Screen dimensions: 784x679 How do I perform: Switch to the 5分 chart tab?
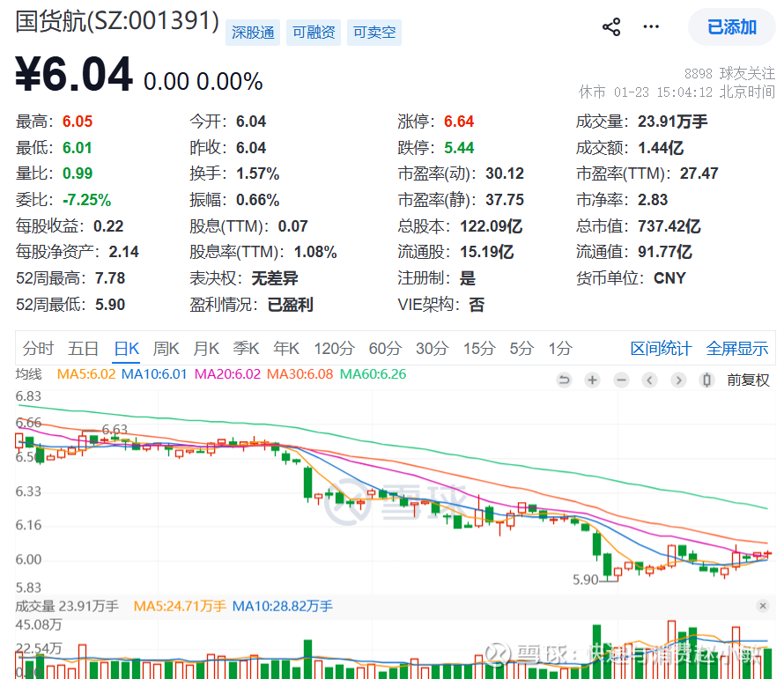click(x=521, y=348)
